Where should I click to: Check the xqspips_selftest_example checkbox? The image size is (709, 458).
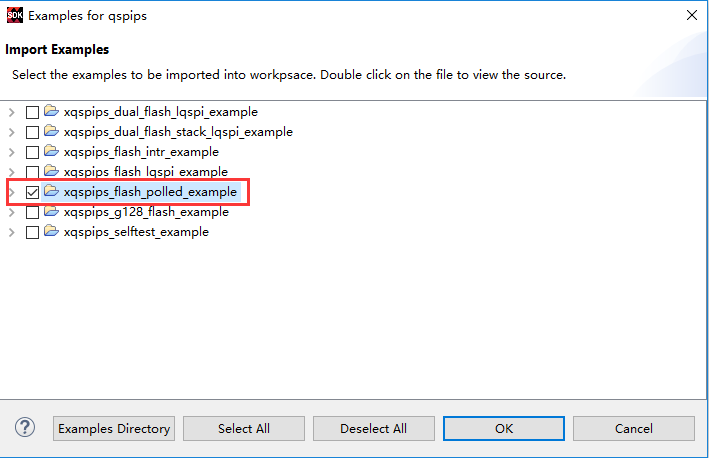pos(32,232)
